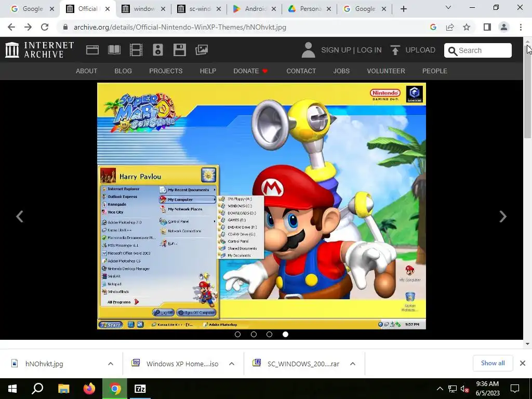Open the Texts (book) icon
Viewport: 532px width, 399px height.
click(114, 50)
